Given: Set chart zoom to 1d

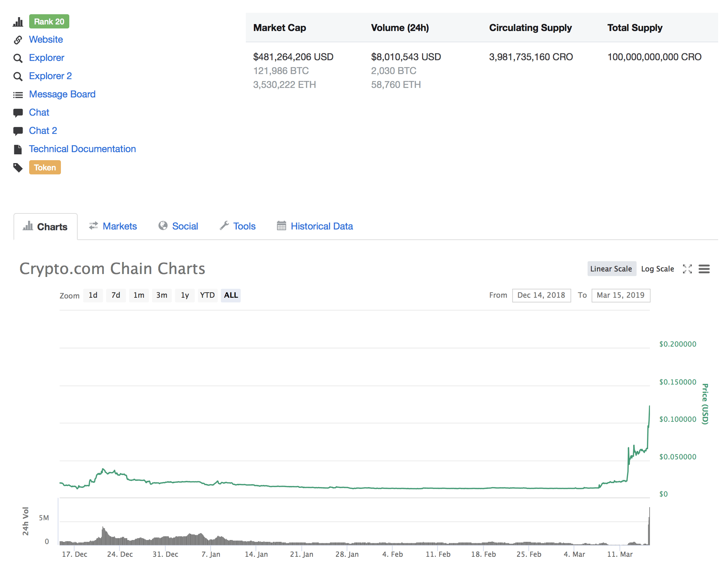Looking at the screenshot, I should click(93, 295).
